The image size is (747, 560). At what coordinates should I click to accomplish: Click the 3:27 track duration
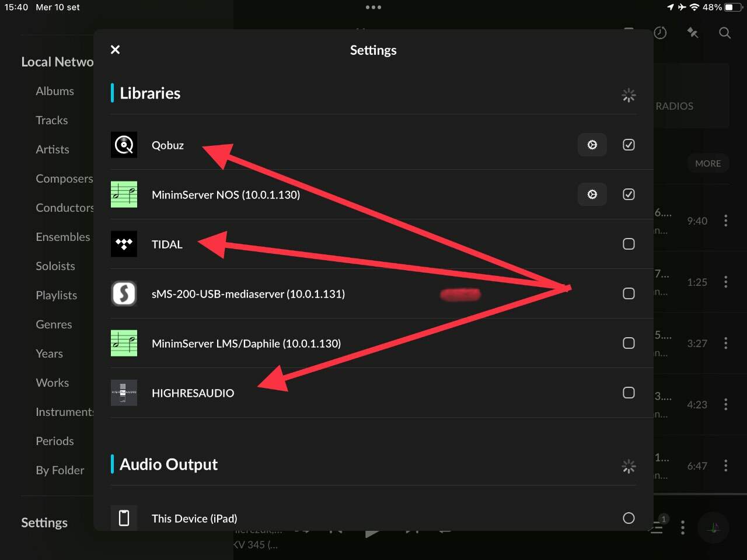(697, 343)
